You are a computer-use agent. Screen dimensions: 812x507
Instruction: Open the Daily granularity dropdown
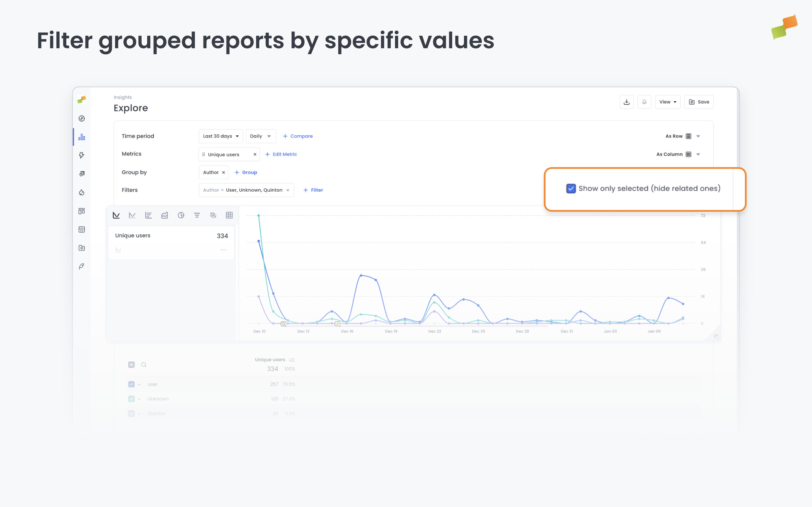tap(261, 136)
